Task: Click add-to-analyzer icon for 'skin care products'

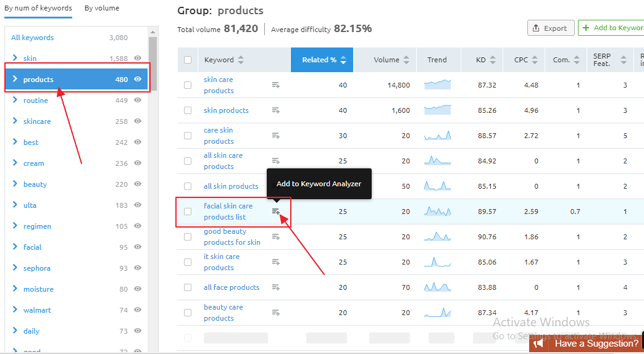Action: coord(276,85)
